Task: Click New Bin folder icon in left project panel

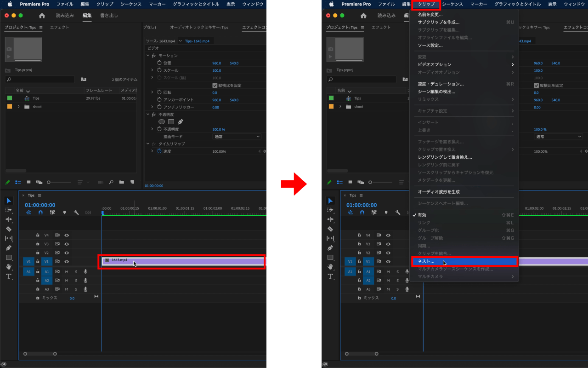Action: pyautogui.click(x=121, y=182)
